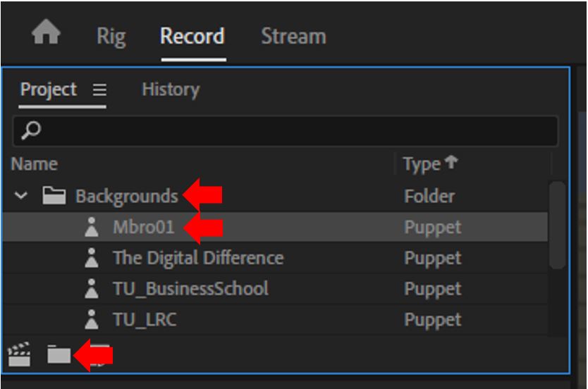Click the Project panel vertical scrollbar
588x389 pixels.
point(557,225)
